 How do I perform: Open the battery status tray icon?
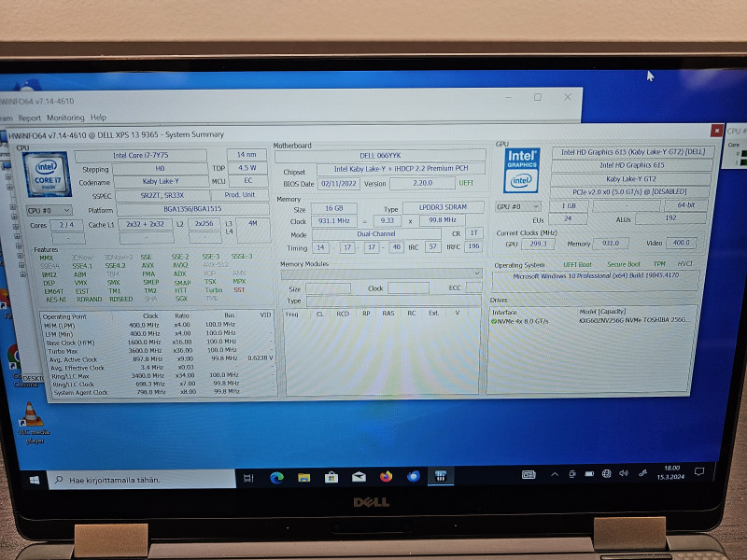click(589, 474)
